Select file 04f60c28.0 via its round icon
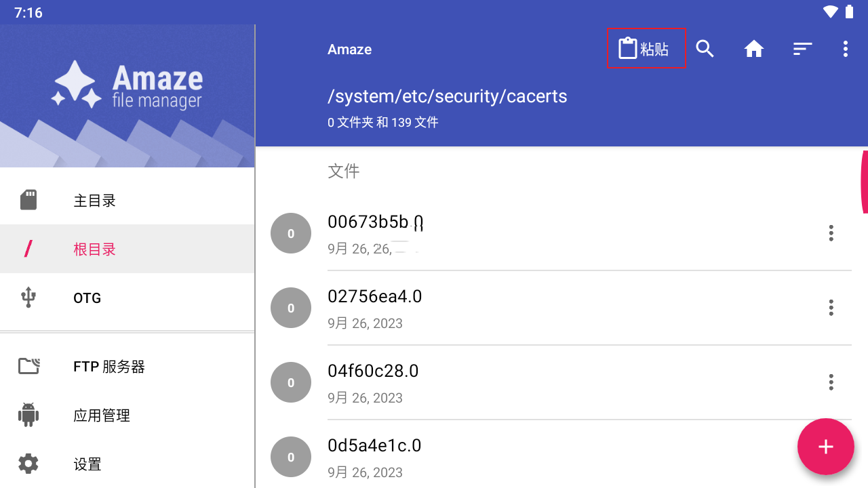The height and width of the screenshot is (488, 868). [291, 382]
